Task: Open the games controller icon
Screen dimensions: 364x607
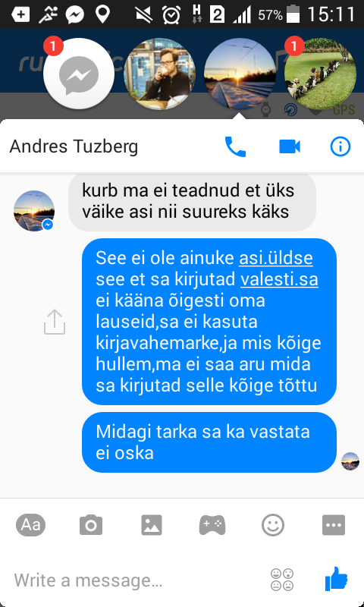Action: coord(212,525)
